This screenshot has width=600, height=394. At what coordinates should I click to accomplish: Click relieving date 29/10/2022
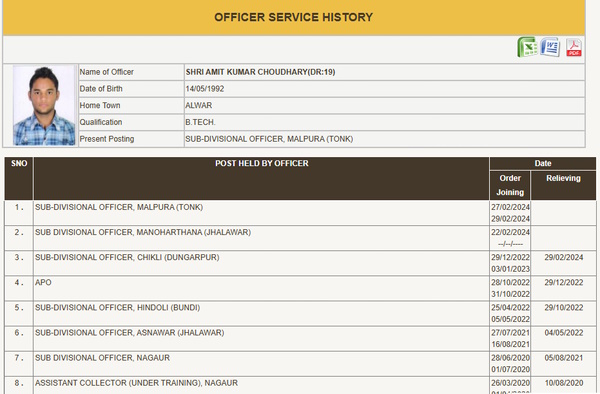tap(564, 308)
